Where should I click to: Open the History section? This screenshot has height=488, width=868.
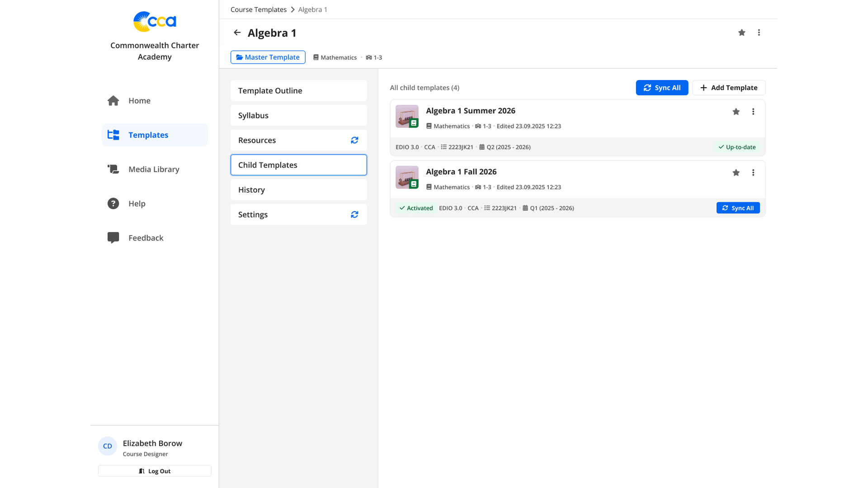point(299,190)
